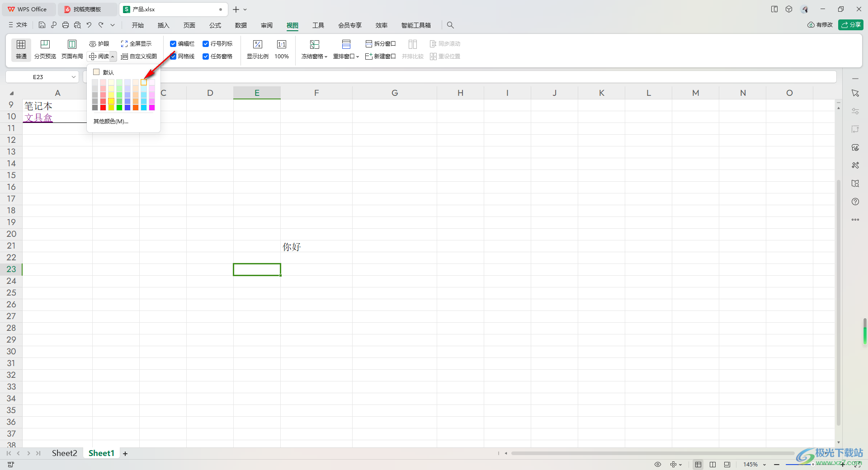This screenshot has height=470, width=868.
Task: Activate 全屏显示 full screen display
Action: (136, 44)
